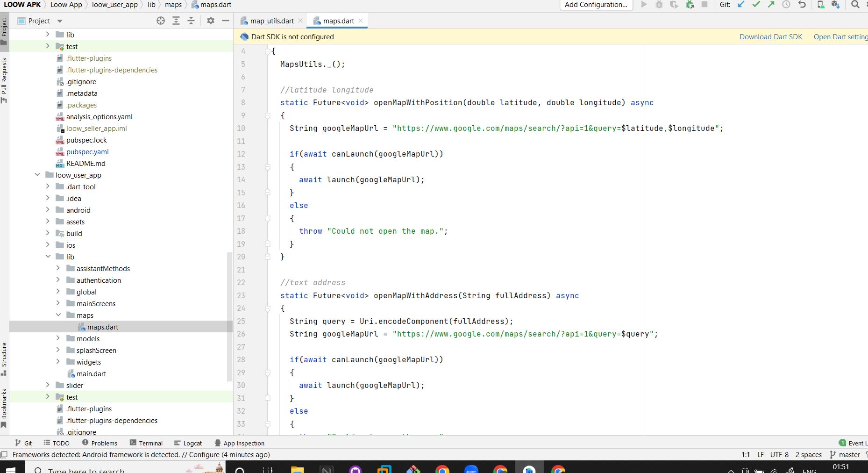Select analysis_options.yaml file
Screen dimensions: 868x473
point(100,116)
